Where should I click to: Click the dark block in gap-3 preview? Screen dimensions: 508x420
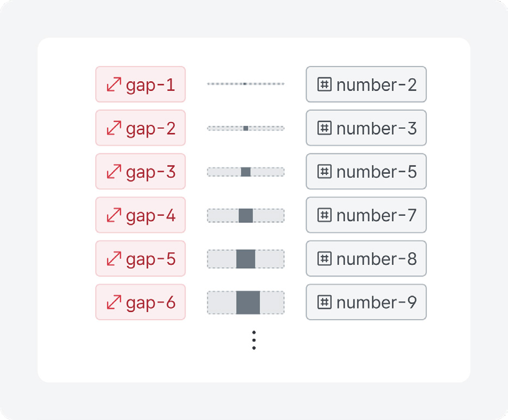tap(246, 172)
